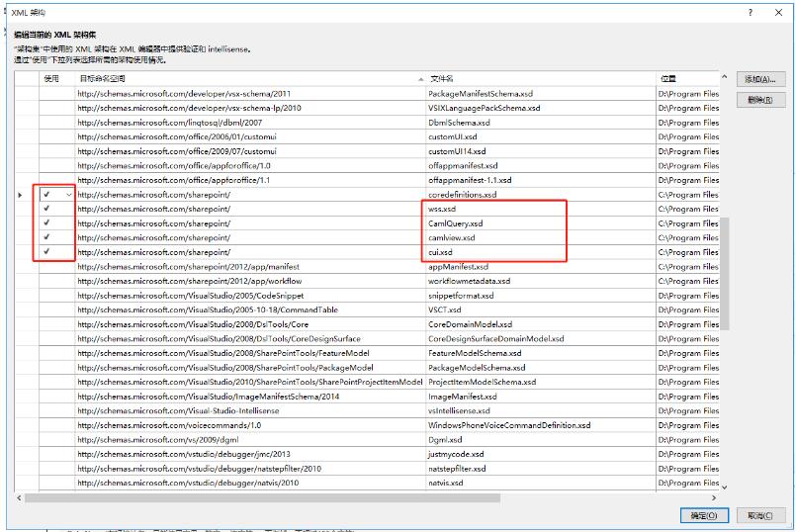Click the current row indicator arrow
This screenshot has width=796, height=532.
20,195
